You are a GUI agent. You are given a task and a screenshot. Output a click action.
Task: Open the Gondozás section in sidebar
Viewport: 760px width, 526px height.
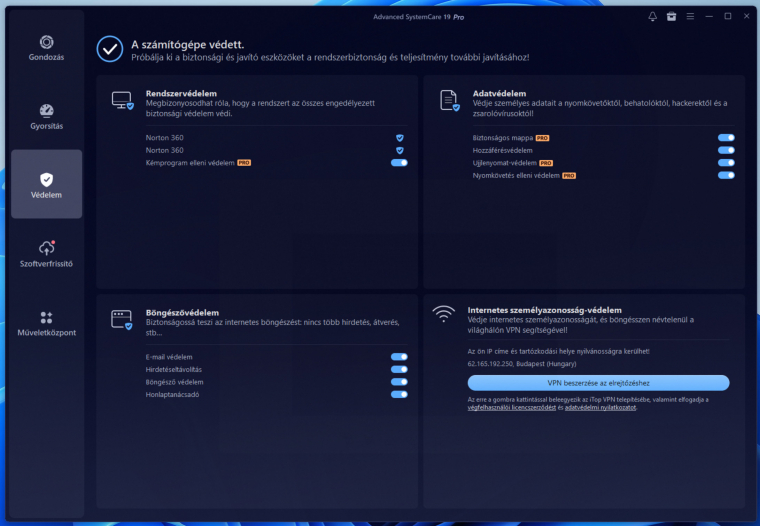point(46,47)
